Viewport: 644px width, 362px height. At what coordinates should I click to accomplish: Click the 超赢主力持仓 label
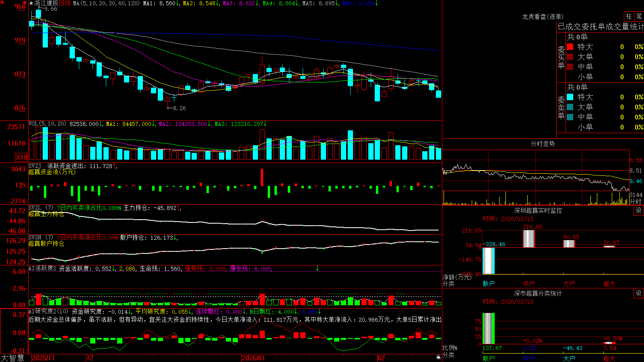[x=46, y=214]
